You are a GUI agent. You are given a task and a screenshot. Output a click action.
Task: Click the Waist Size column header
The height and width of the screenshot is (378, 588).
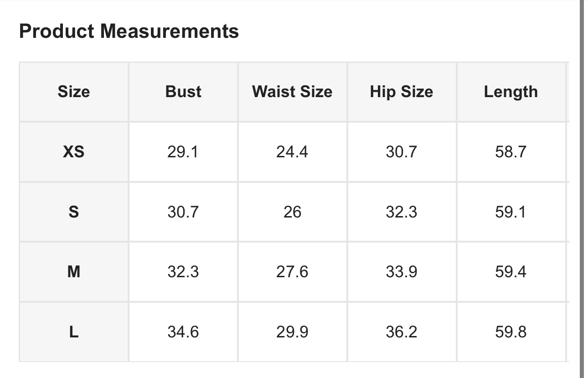tap(292, 92)
